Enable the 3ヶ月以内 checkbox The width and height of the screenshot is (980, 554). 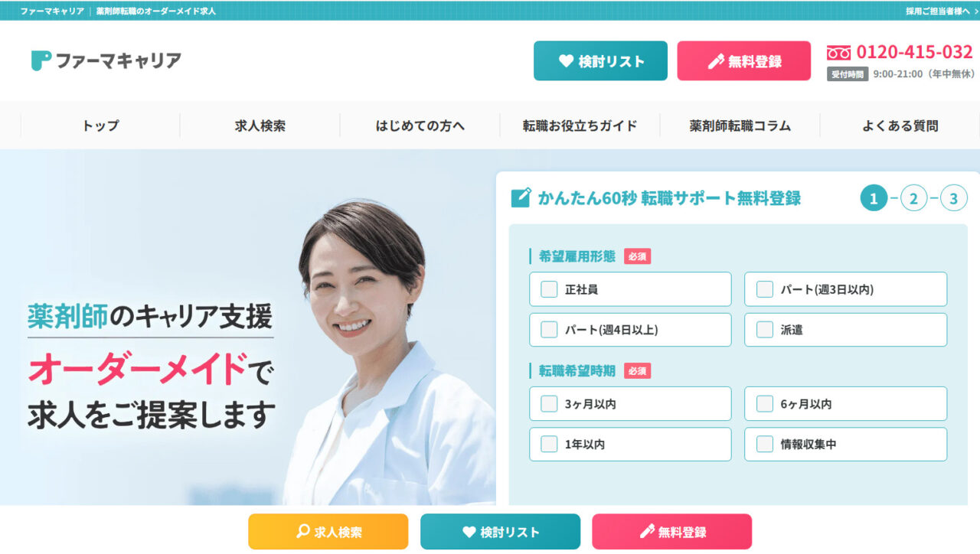(549, 403)
